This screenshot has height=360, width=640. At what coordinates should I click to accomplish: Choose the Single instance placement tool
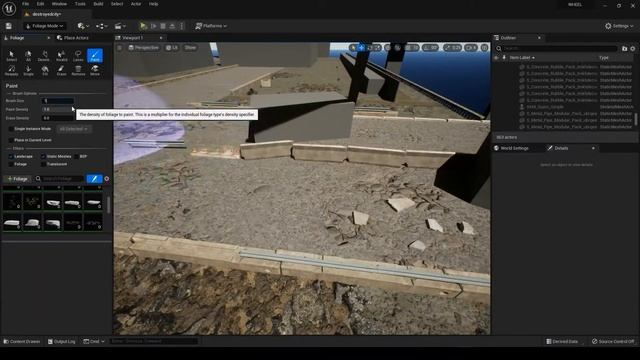28,71
